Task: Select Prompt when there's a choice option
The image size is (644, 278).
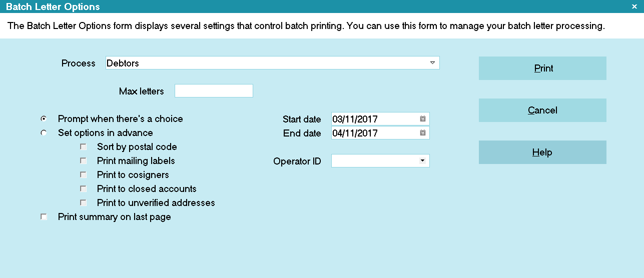Action: click(x=44, y=119)
